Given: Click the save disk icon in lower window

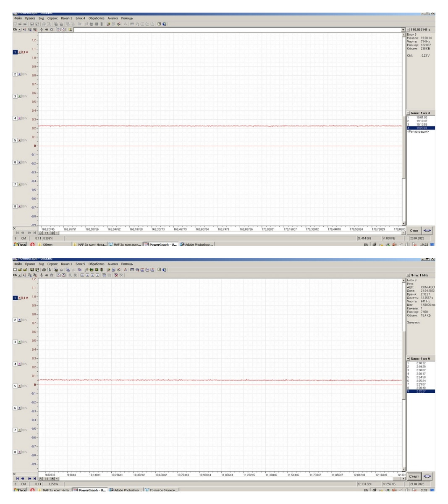Looking at the screenshot, I should (32, 270).
